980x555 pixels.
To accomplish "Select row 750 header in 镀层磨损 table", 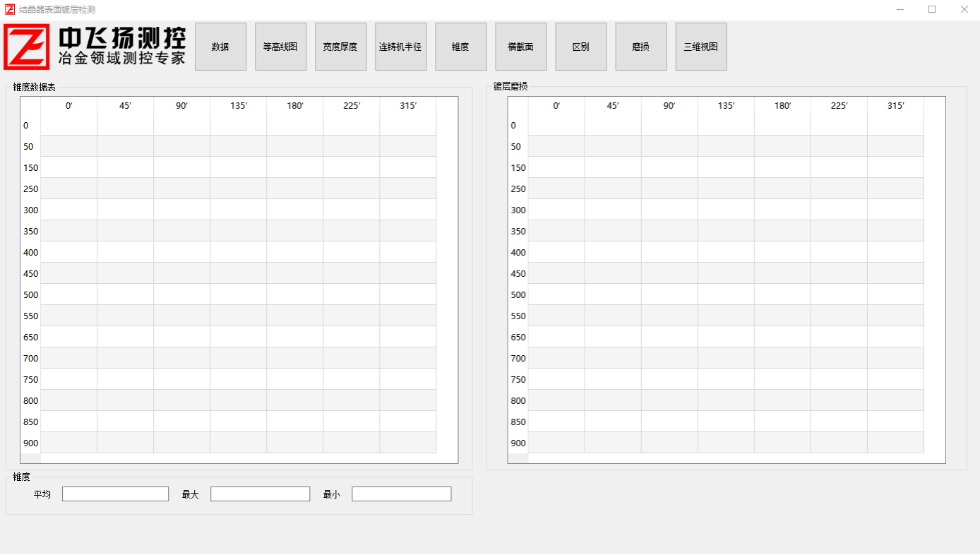I will point(518,379).
